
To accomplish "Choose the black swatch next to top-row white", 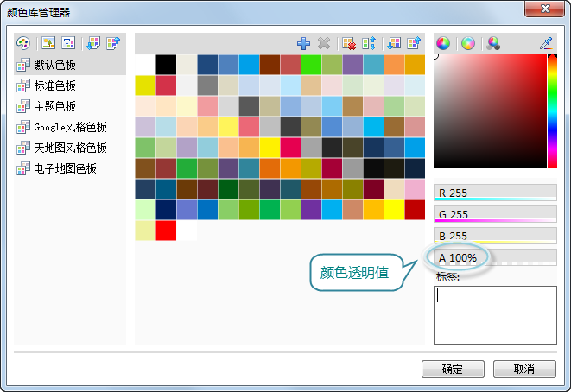I will [166, 65].
